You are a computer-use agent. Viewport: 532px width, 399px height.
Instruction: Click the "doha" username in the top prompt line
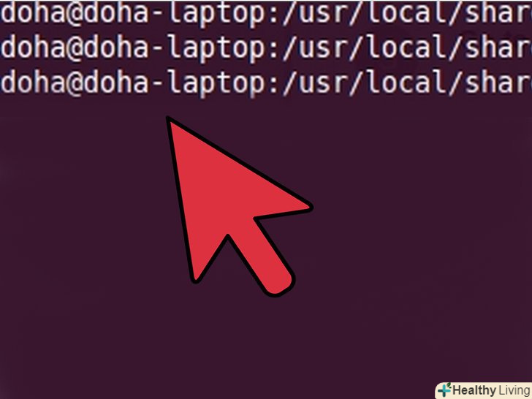(32, 13)
